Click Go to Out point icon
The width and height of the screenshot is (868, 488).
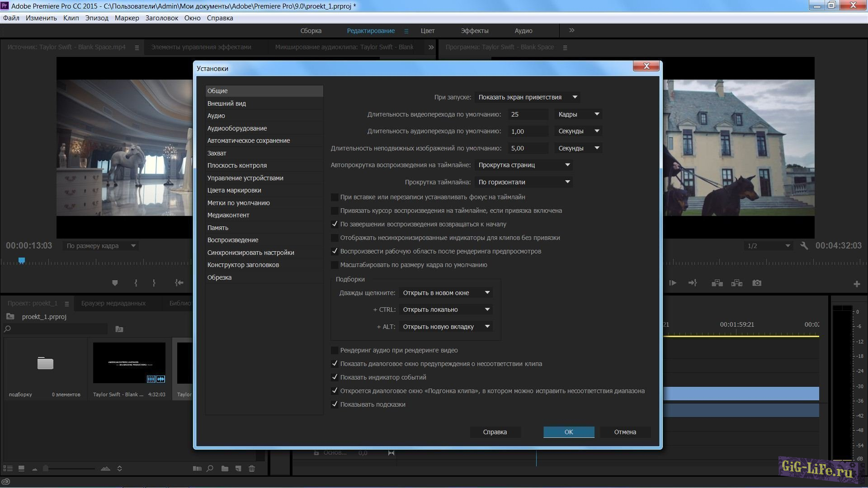pos(692,283)
